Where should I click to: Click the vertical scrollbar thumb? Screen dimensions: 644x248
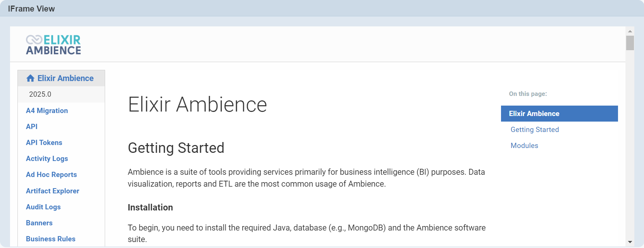[630, 43]
